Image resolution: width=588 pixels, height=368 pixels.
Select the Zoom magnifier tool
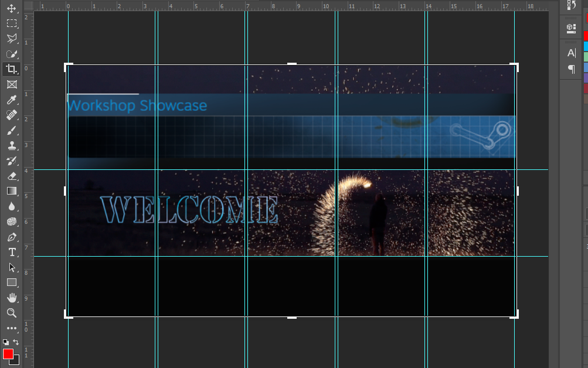(x=12, y=313)
